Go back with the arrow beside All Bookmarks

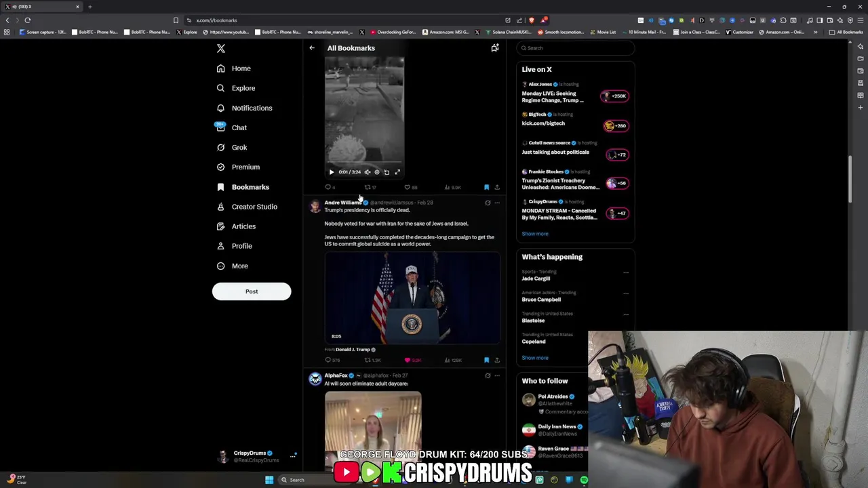[312, 48]
